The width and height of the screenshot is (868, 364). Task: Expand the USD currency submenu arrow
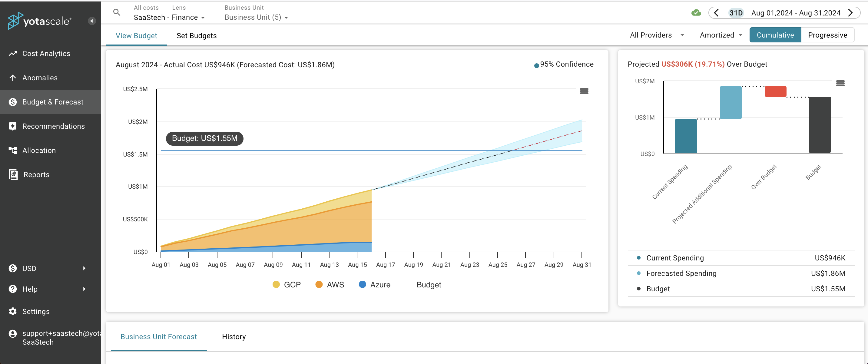click(x=84, y=268)
